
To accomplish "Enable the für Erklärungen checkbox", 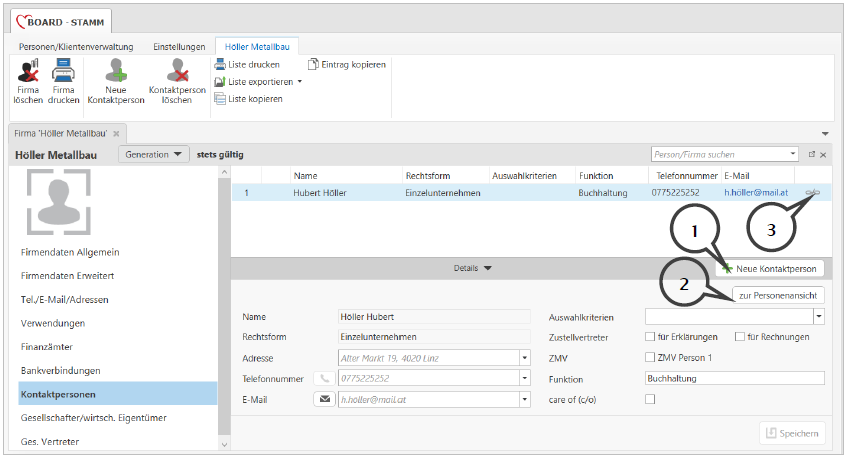I will coord(650,337).
